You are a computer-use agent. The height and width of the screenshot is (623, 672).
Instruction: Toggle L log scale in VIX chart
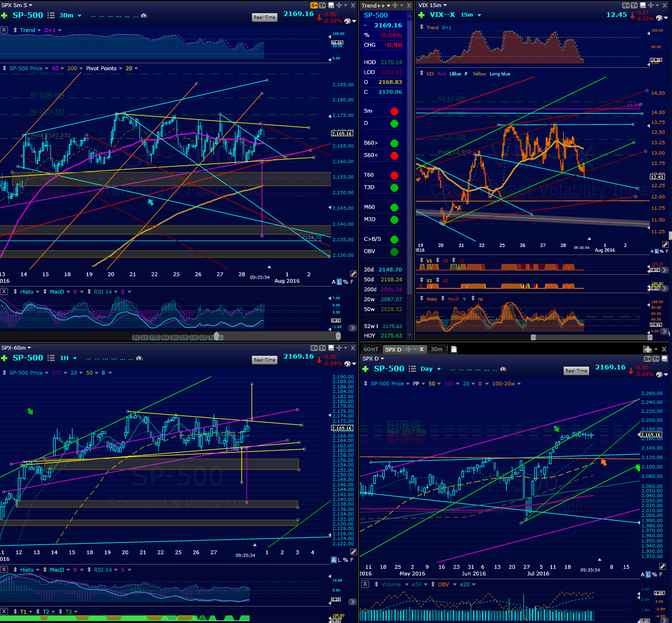(657, 251)
